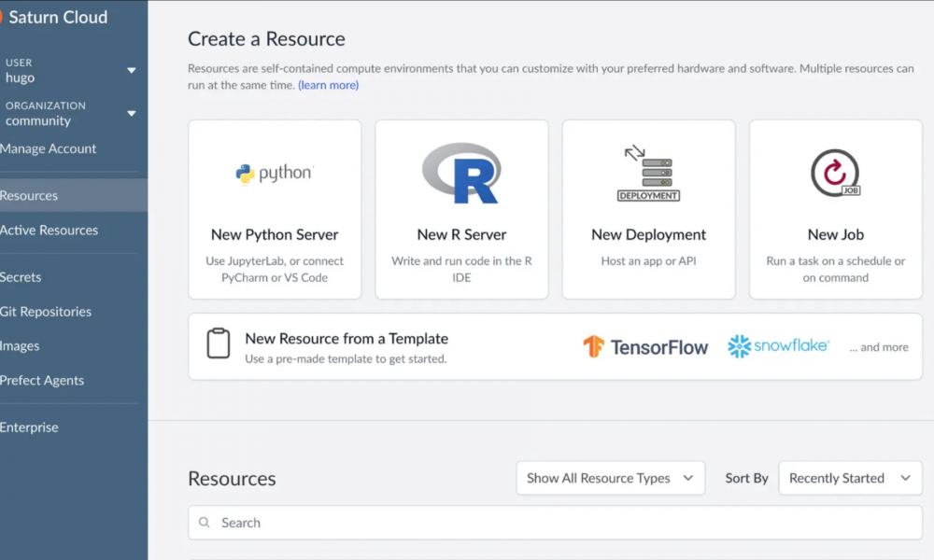Click the 'Sort By' label
The image size is (934, 560).
pyautogui.click(x=746, y=478)
